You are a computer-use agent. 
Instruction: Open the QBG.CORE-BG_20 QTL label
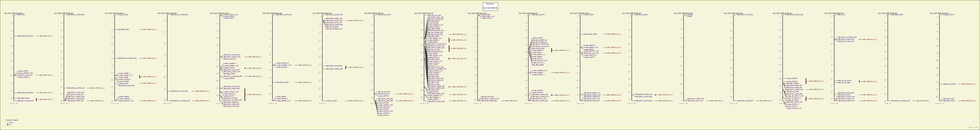coord(717,101)
